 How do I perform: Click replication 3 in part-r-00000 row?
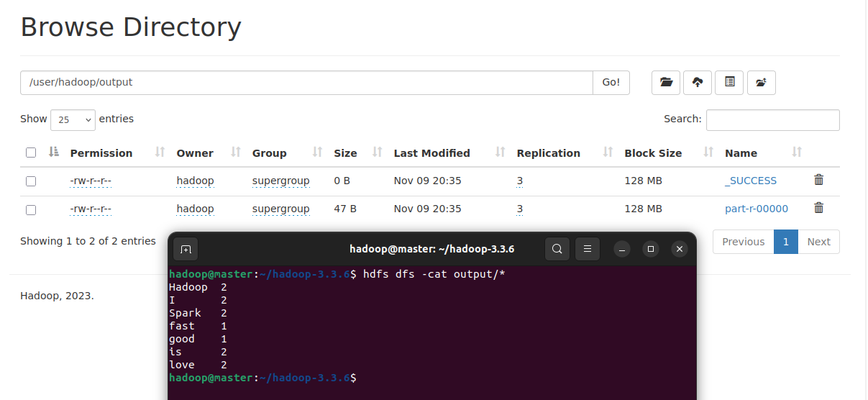pyautogui.click(x=520, y=209)
